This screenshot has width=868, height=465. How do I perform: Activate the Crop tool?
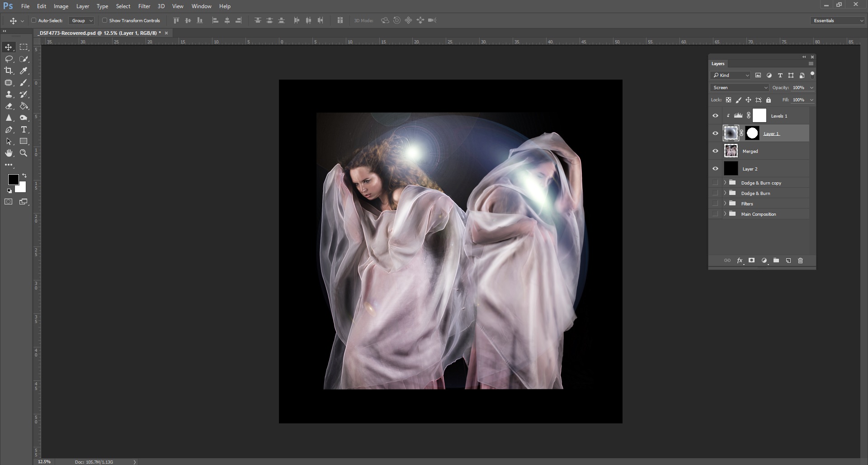coord(9,71)
